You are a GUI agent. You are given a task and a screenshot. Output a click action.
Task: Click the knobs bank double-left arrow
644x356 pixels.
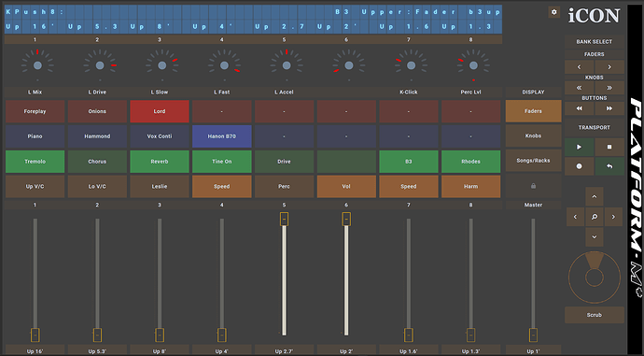579,88
